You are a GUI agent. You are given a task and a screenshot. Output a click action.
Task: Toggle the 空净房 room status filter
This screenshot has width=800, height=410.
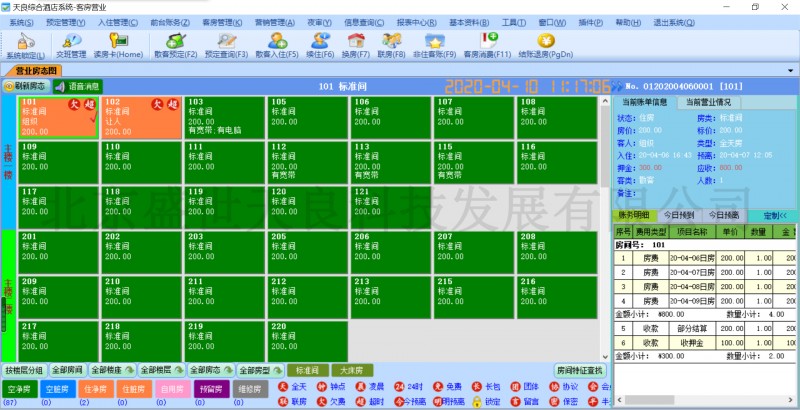18,388
